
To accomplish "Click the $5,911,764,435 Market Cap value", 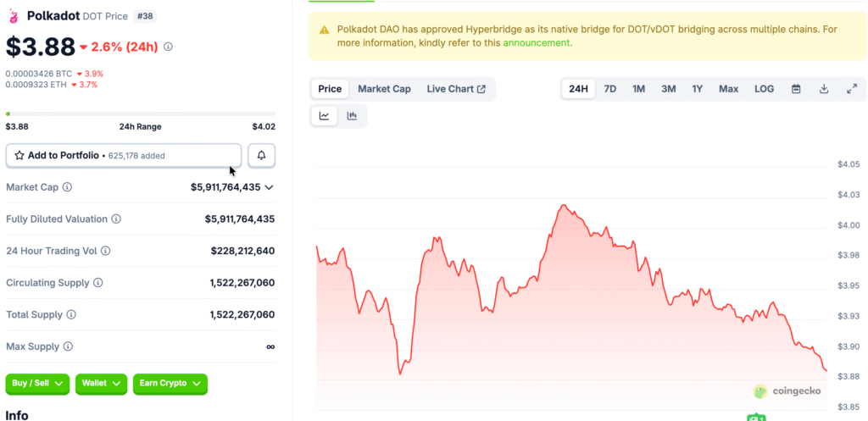I will (x=225, y=187).
